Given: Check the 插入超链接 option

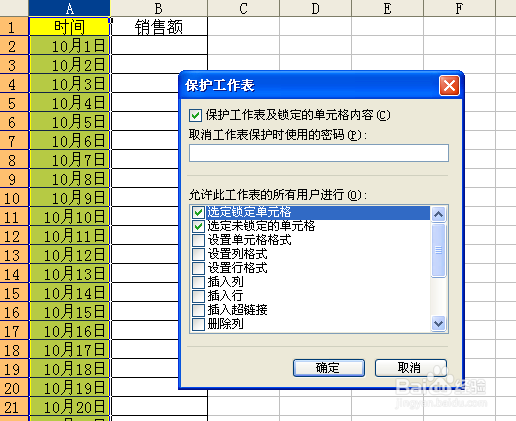Looking at the screenshot, I should [198, 310].
